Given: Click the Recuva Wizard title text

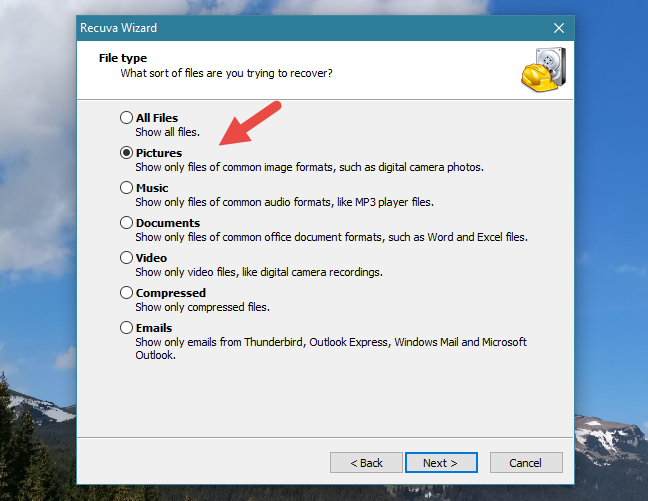Looking at the screenshot, I should tap(118, 28).
